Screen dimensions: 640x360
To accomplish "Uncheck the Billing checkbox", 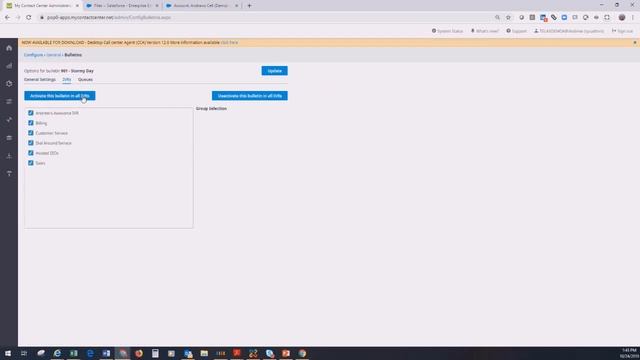I will (31, 123).
